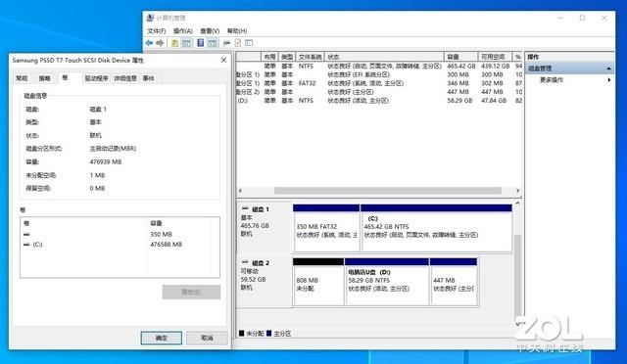
Task: Expand the 更多操作 submenu arrow
Action: pos(608,80)
